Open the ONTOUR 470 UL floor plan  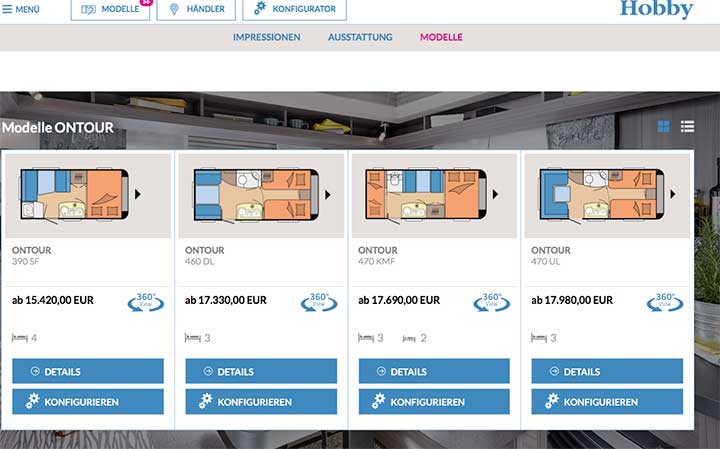[x=602, y=194]
